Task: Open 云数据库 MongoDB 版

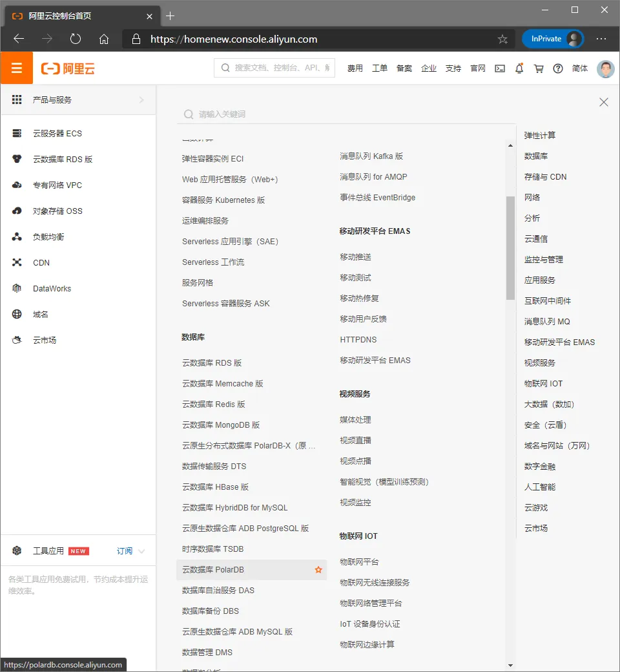Action: click(x=221, y=425)
